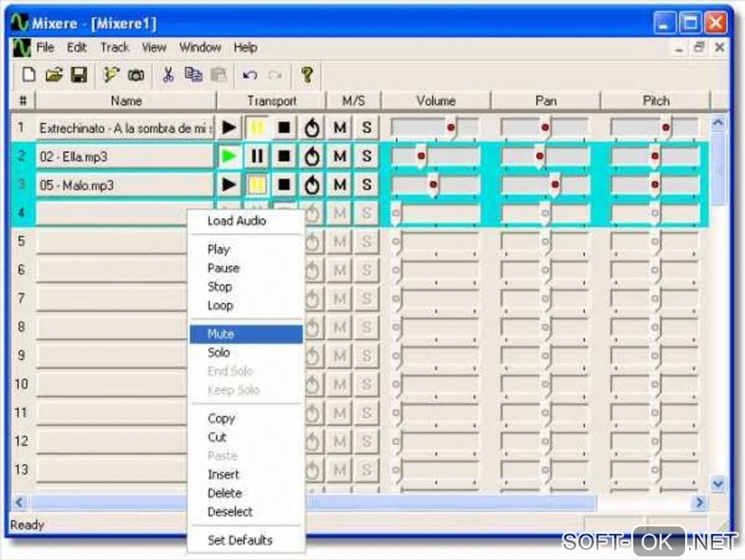The image size is (745, 560).
Task: Play track 05 - Malo.mp3
Action: click(229, 185)
